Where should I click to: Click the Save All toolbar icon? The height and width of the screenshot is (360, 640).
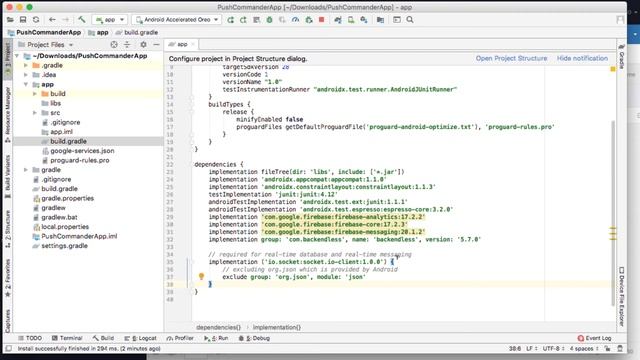(23, 20)
